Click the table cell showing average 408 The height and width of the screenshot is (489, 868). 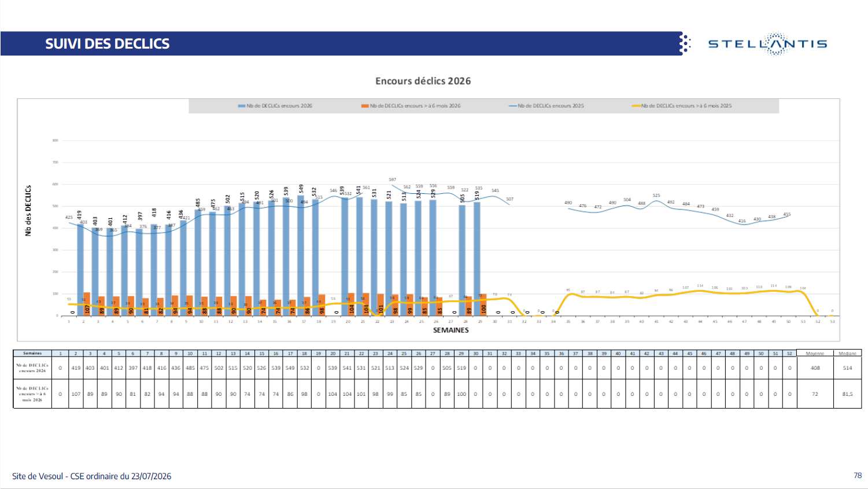click(x=815, y=368)
